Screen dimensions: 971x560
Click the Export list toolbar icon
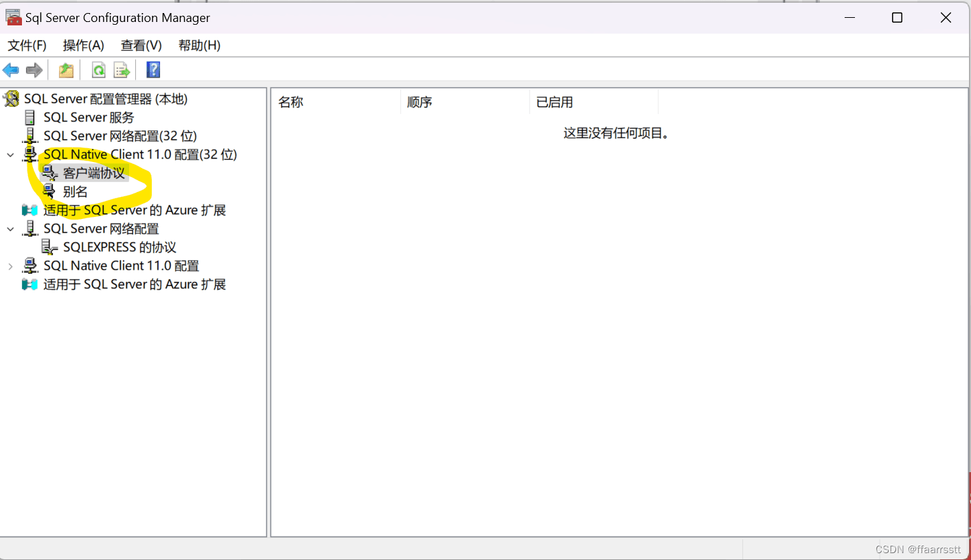122,70
